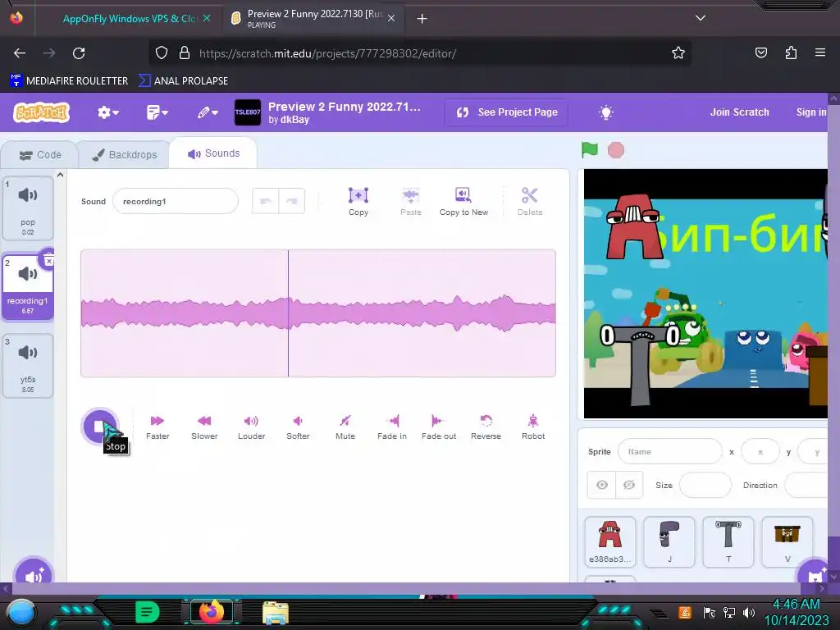
Task: Switch to the Code tab
Action: click(x=41, y=155)
